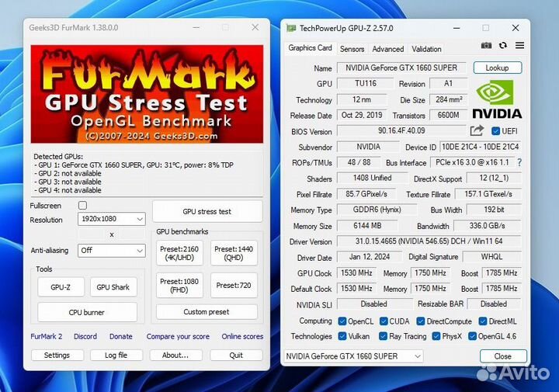
Task: Click the Bandwidth value 336.0 GB/s
Action: [x=488, y=226]
